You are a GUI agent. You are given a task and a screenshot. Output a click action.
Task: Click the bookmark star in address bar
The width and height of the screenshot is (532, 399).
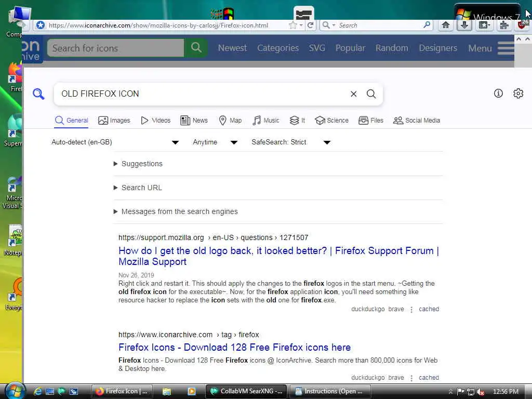(x=292, y=25)
